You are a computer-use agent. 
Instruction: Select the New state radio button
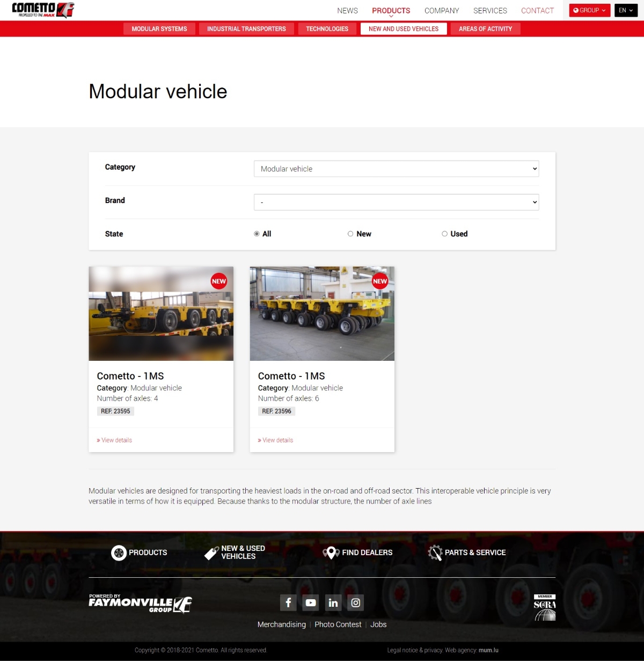coord(350,234)
